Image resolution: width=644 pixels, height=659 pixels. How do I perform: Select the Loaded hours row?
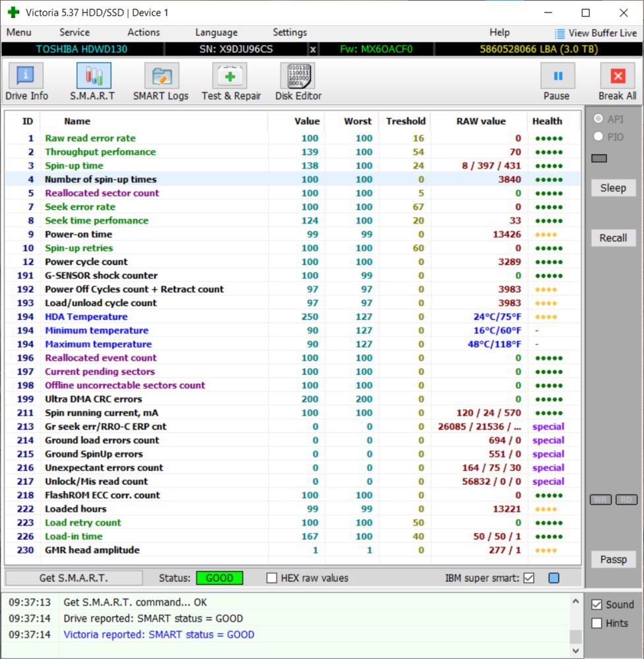click(x=292, y=509)
